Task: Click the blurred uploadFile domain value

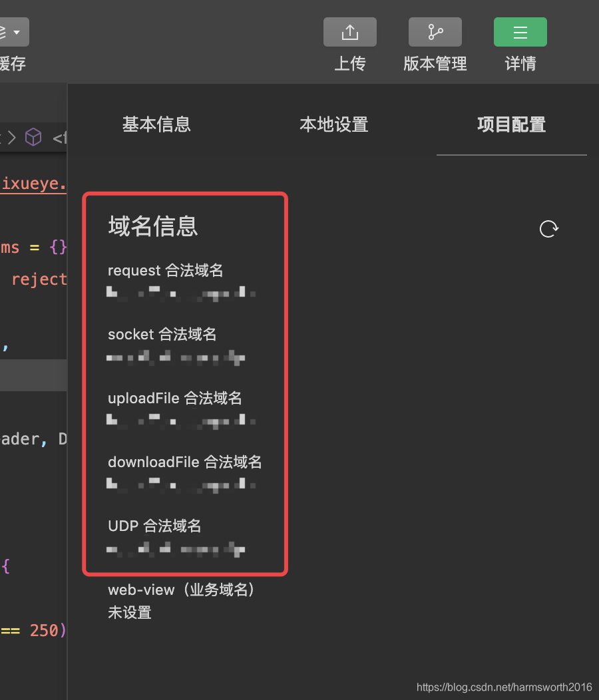Action: pos(181,421)
